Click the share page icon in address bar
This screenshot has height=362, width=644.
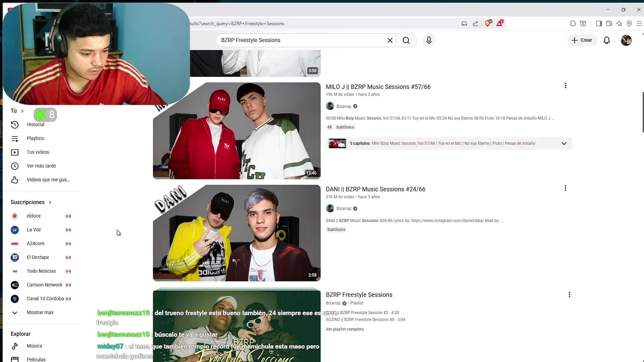coord(475,23)
